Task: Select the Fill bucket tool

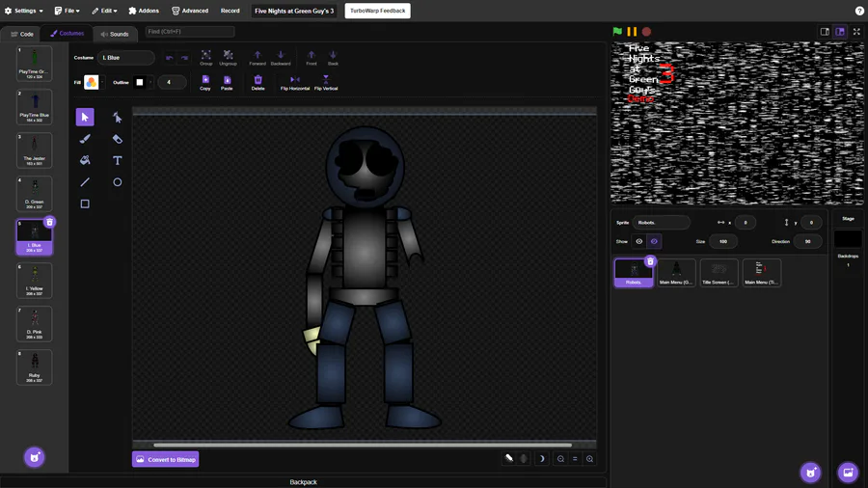Action: [x=85, y=160]
